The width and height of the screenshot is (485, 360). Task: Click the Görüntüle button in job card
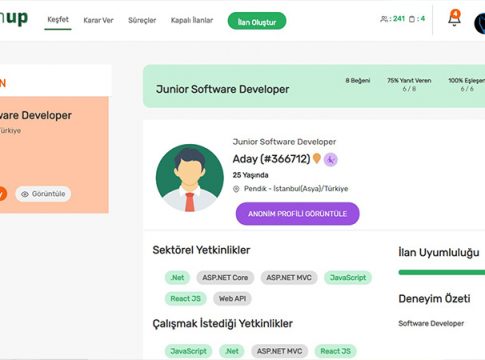[x=43, y=194]
